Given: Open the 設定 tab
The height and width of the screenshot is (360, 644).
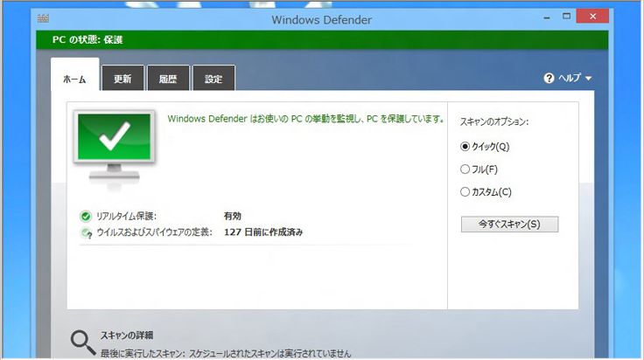Looking at the screenshot, I should [213, 78].
